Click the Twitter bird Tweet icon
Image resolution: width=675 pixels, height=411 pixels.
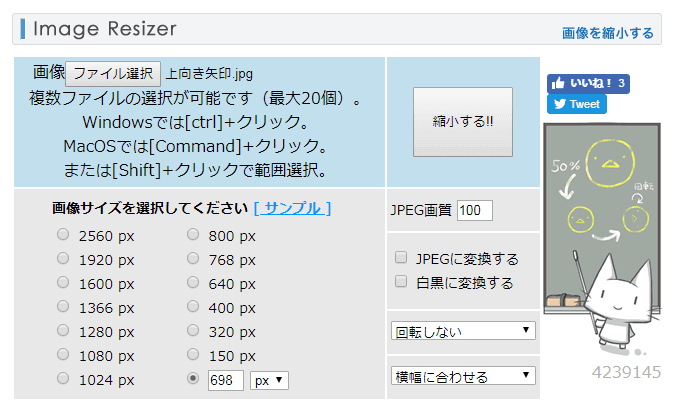tap(558, 104)
